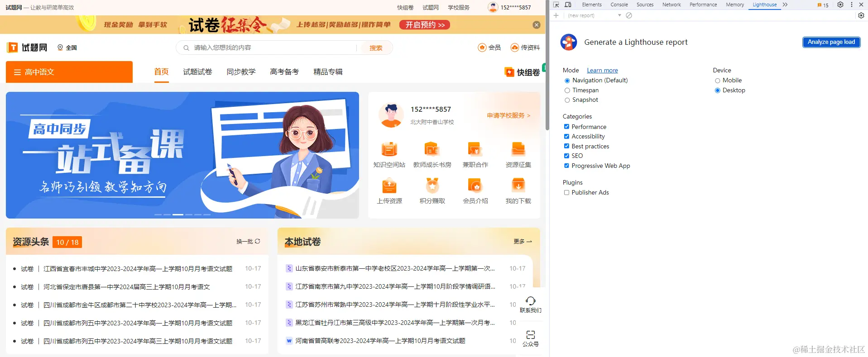Close the orange promo banner
The image size is (868, 357).
(x=537, y=25)
